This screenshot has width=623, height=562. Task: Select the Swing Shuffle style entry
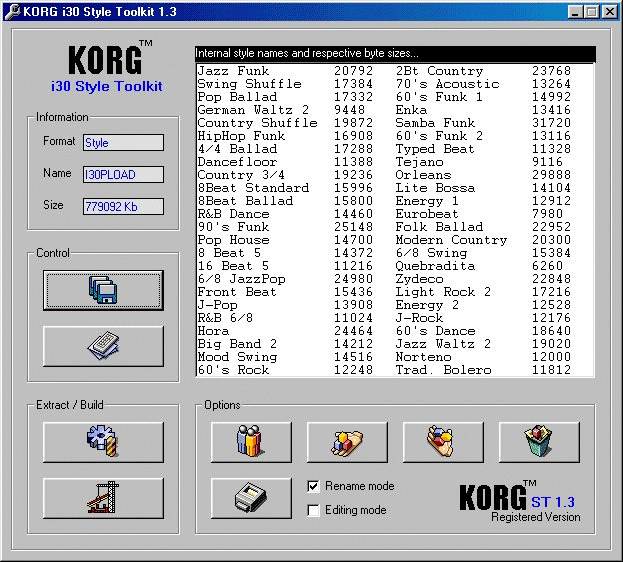click(250, 84)
